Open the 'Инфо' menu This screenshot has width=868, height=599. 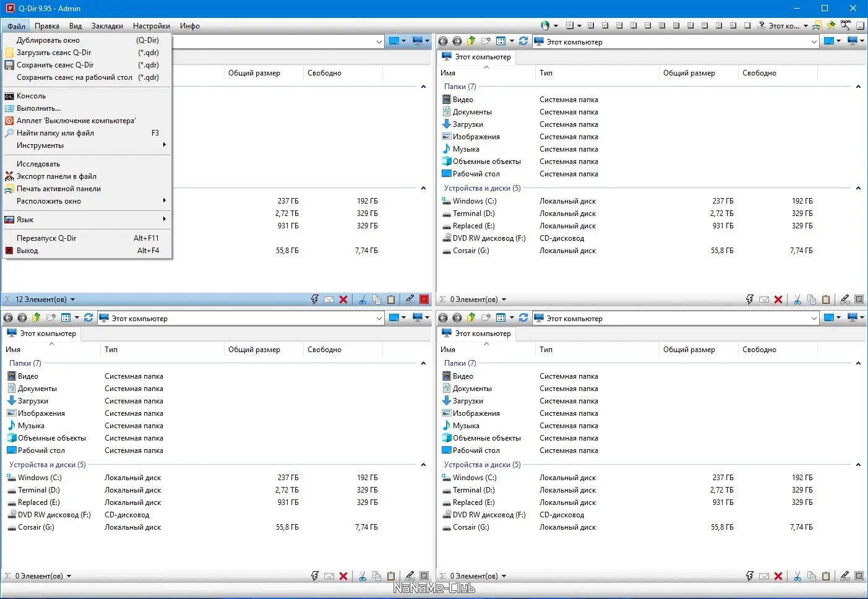[190, 26]
